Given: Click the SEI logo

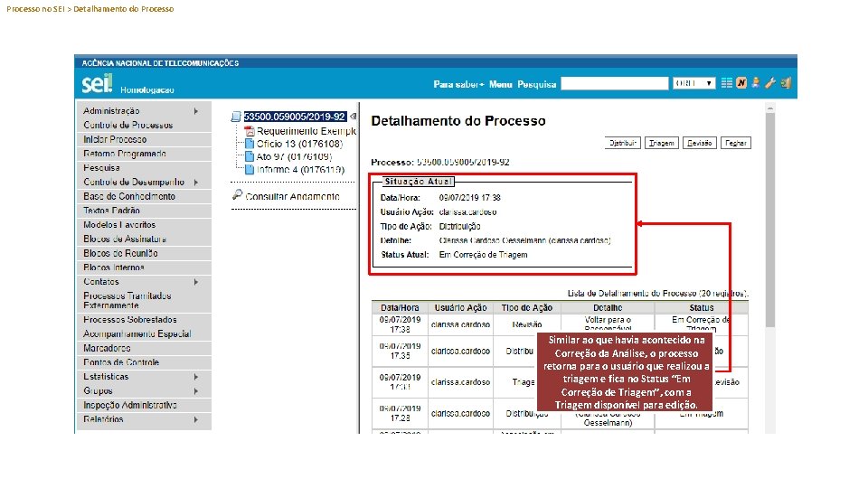Looking at the screenshot, I should (x=97, y=83).
